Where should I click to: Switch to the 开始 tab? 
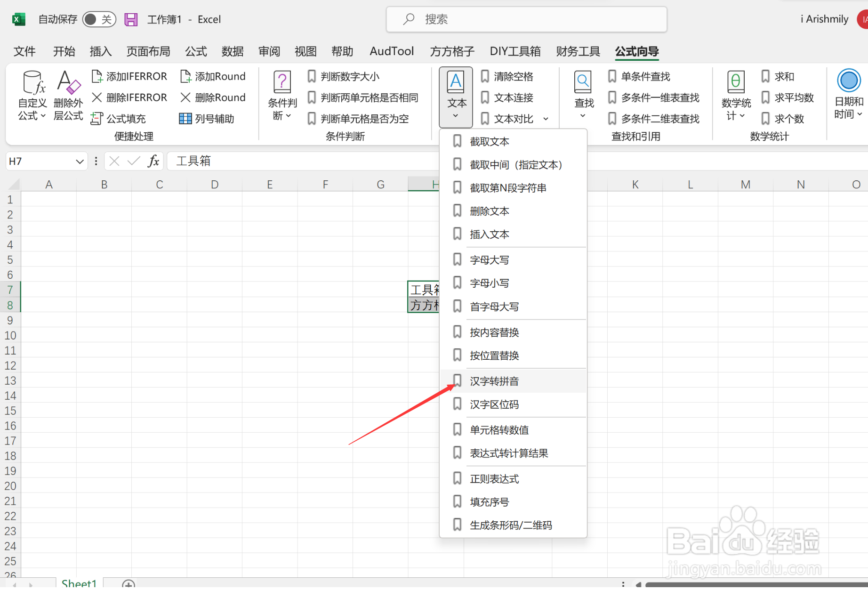(x=64, y=51)
